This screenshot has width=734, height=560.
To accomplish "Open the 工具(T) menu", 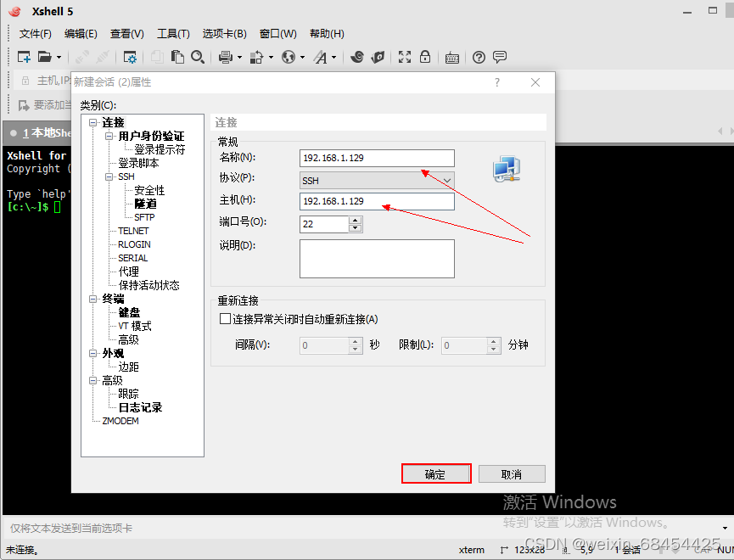I will [173, 34].
